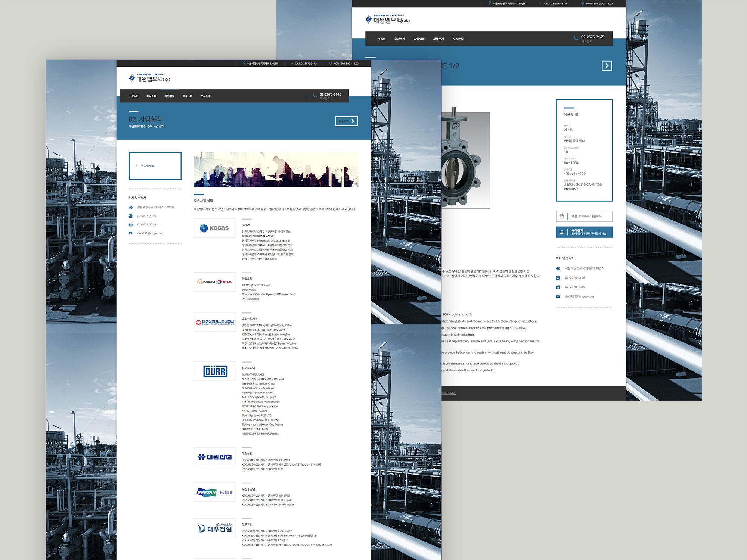The height and width of the screenshot is (560, 747).
Task: Click the speech bubble icon in 구매문의 button
Action: point(562,232)
